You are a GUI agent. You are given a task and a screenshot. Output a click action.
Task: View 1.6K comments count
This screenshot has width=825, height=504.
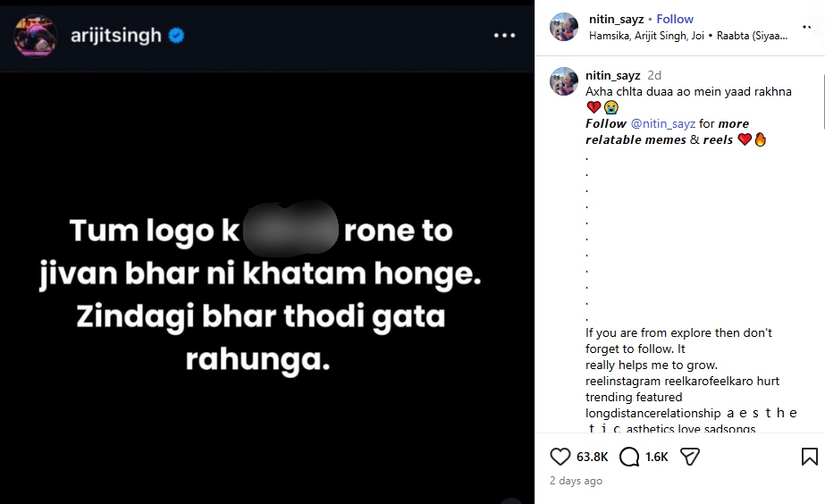(x=657, y=457)
